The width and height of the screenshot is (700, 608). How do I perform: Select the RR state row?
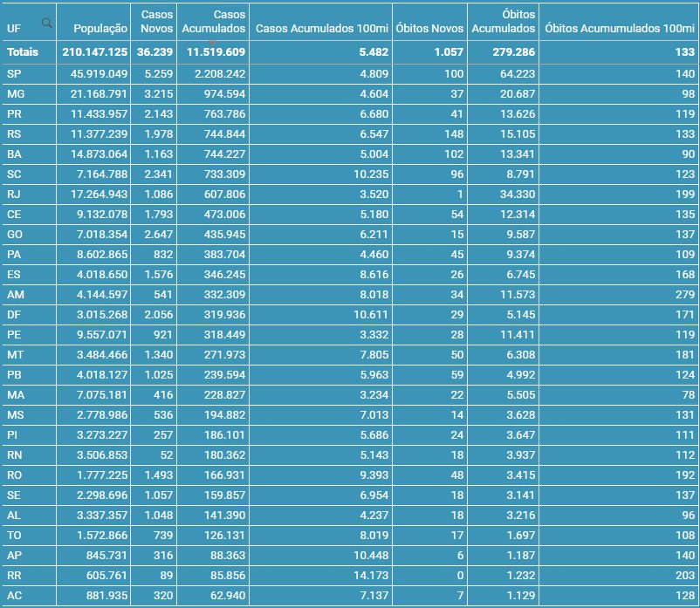point(14,576)
